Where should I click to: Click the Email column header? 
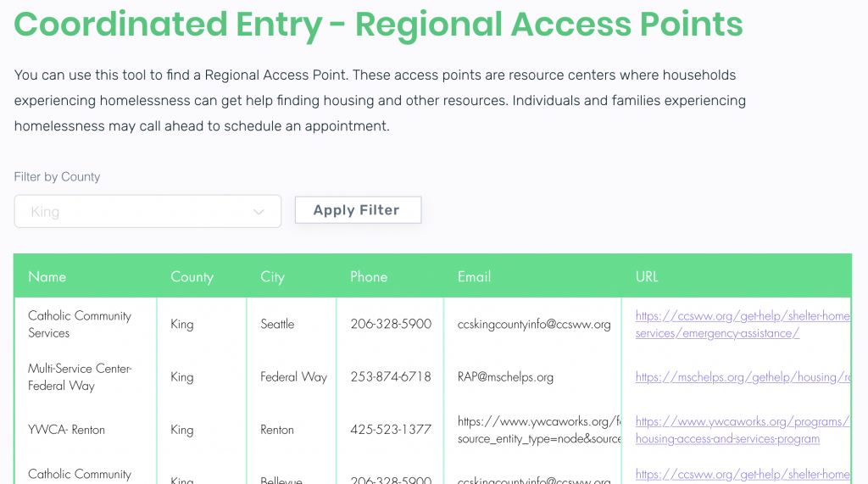474,277
